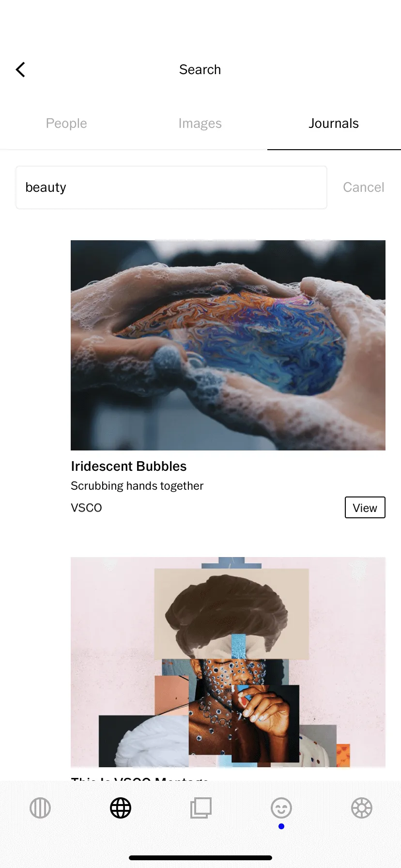Open the Studio stacked squares icon

[201, 808]
